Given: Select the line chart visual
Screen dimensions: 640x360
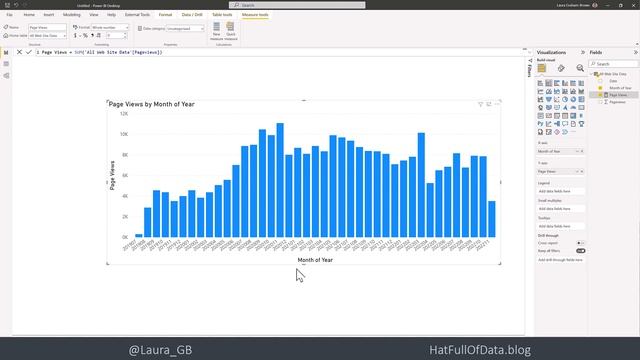Looking at the screenshot, I should click(x=540, y=91).
